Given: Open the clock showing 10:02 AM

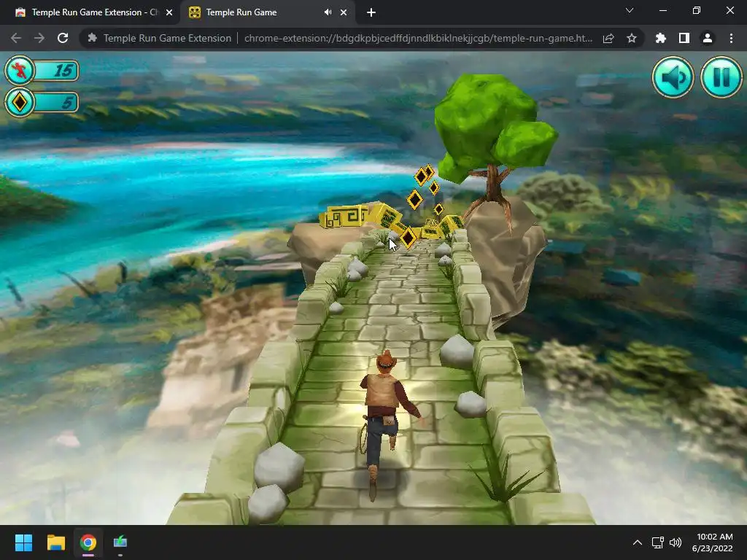Looking at the screenshot, I should 712,542.
